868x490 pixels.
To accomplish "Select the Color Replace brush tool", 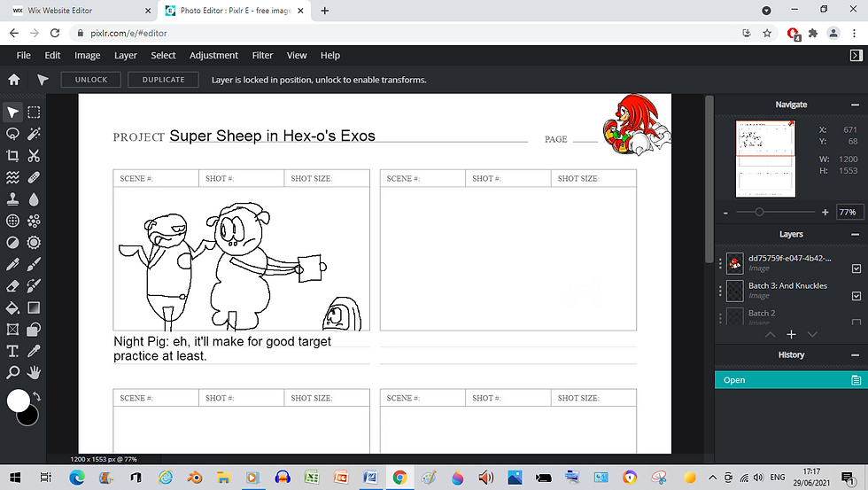I will 34,285.
